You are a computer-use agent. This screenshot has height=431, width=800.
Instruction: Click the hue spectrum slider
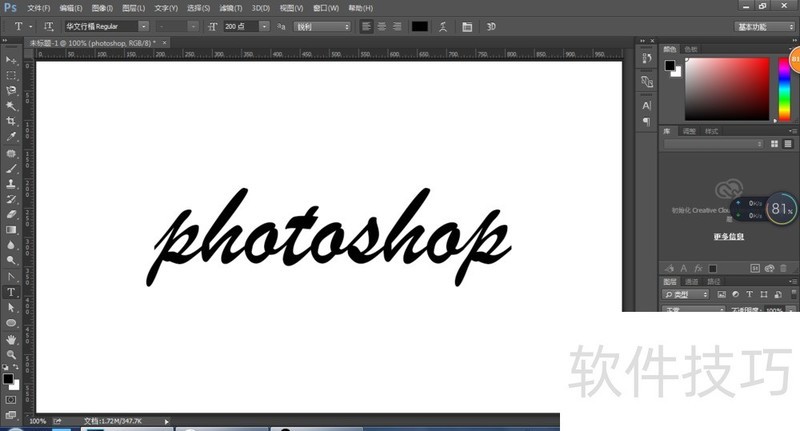[784, 89]
